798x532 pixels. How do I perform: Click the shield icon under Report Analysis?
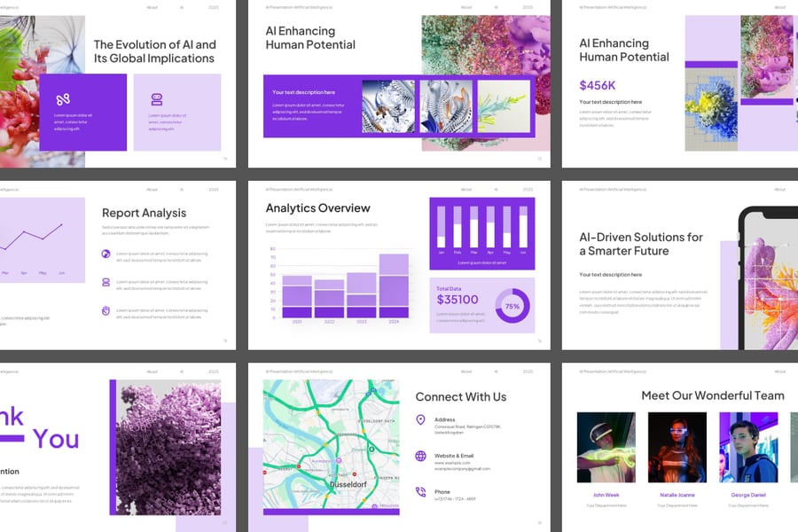click(x=106, y=310)
